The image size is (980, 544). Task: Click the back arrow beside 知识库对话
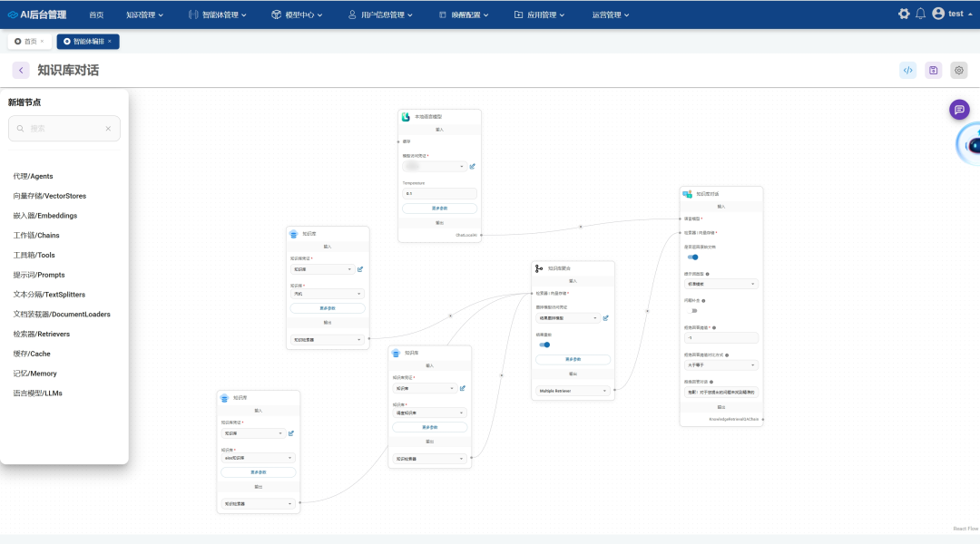[21, 71]
